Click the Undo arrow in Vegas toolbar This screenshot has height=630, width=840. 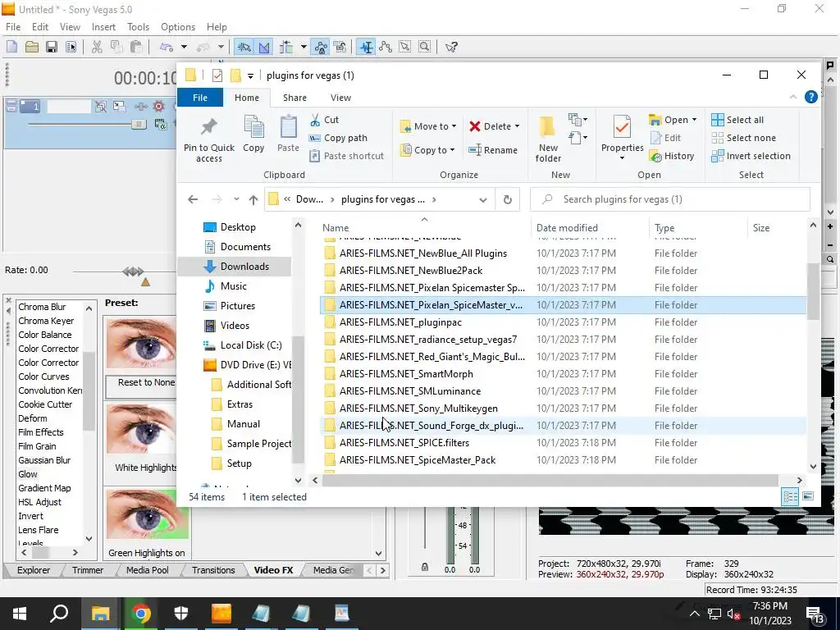(x=166, y=47)
